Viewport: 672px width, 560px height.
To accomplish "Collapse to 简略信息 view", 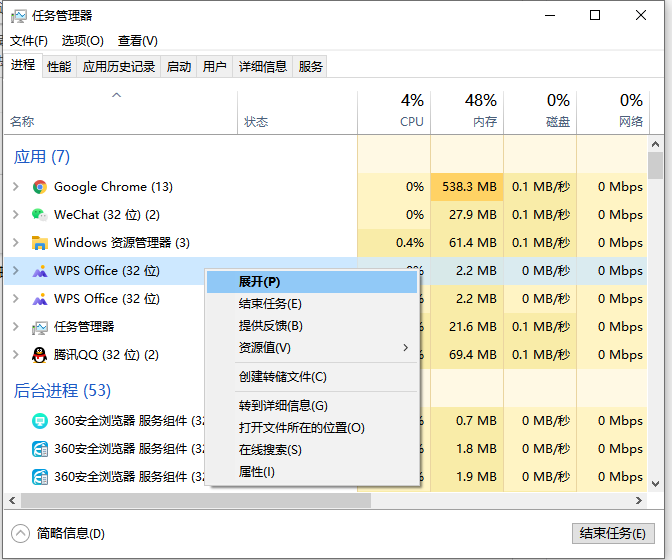I will (x=58, y=534).
